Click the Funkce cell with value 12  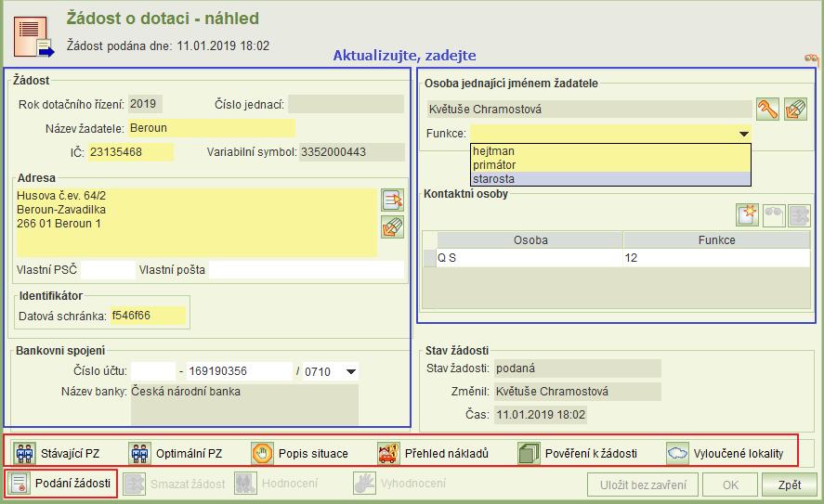[716, 258]
